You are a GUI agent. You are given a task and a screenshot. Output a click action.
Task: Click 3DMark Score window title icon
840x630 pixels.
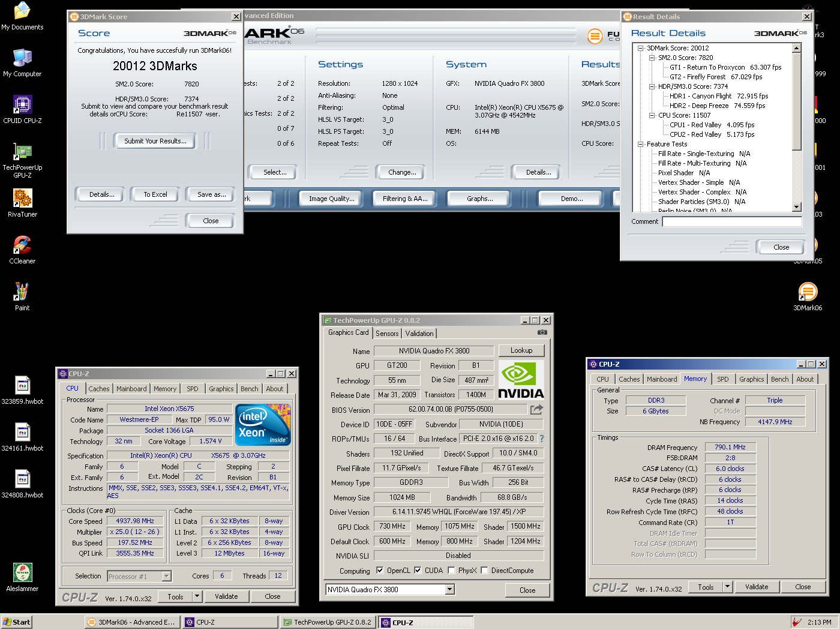[x=74, y=17]
